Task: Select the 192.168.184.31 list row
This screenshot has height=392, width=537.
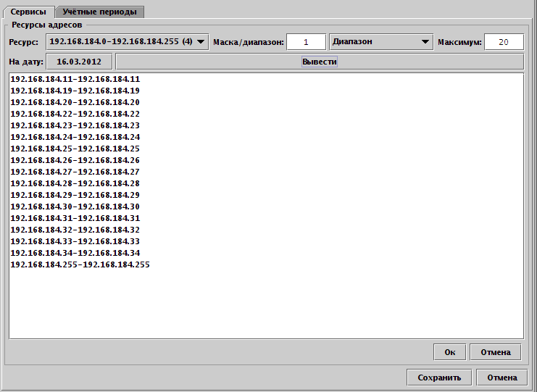Action: coord(75,218)
